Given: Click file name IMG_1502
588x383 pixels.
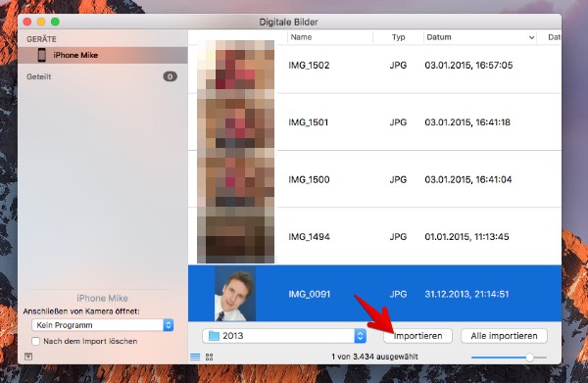Looking at the screenshot, I should (309, 66).
